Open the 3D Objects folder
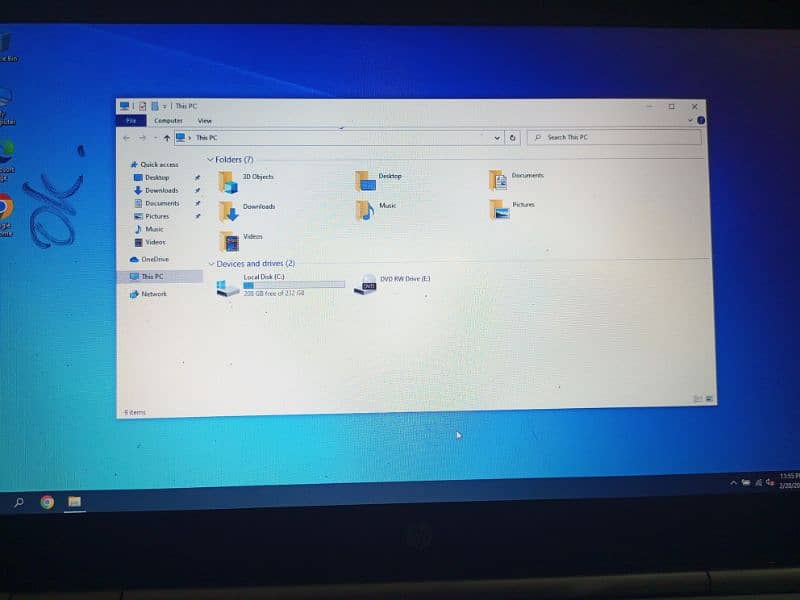The height and width of the screenshot is (600, 800). coord(229,181)
